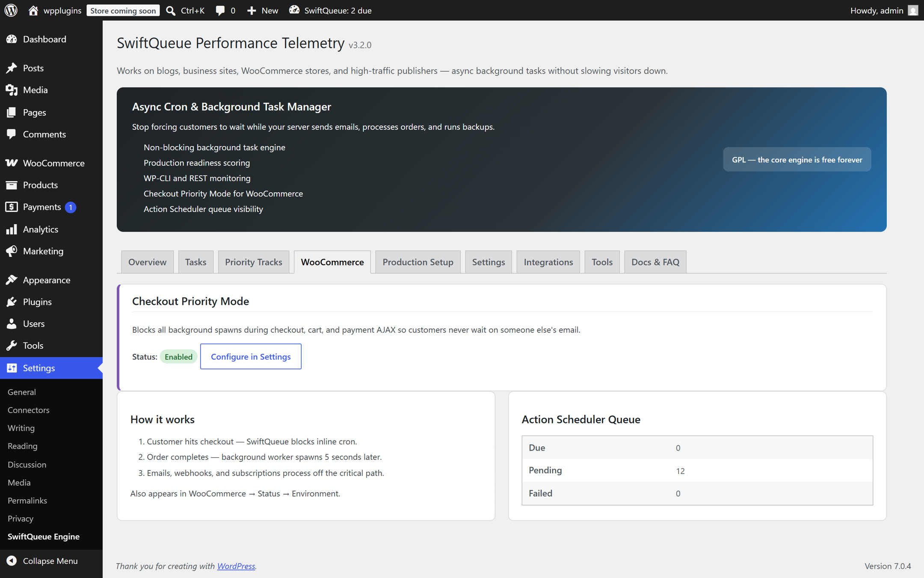Click SwiftQueue: 2 due in admin bar
Image resolution: width=924 pixels, height=578 pixels.
point(330,10)
